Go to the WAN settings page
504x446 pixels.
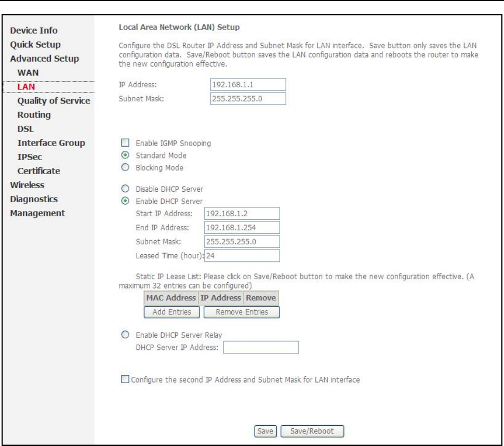pyautogui.click(x=28, y=73)
